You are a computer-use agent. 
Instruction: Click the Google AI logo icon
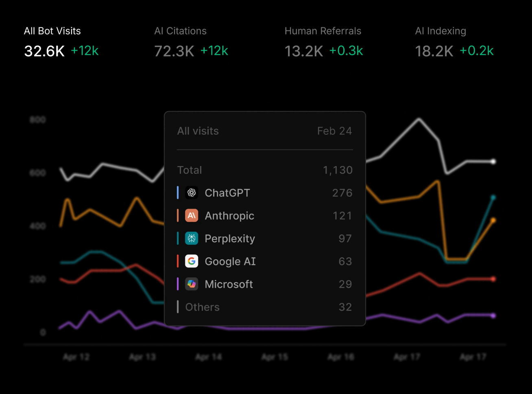[x=192, y=261]
